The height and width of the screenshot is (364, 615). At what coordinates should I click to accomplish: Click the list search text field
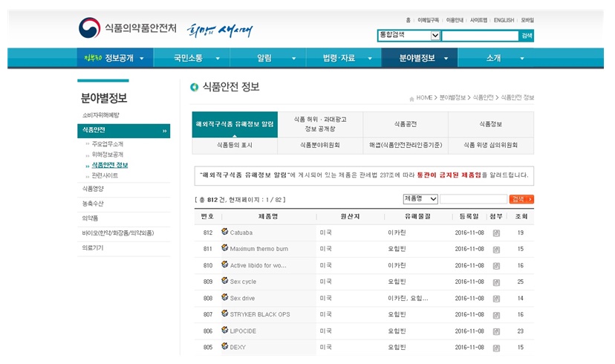click(x=472, y=199)
